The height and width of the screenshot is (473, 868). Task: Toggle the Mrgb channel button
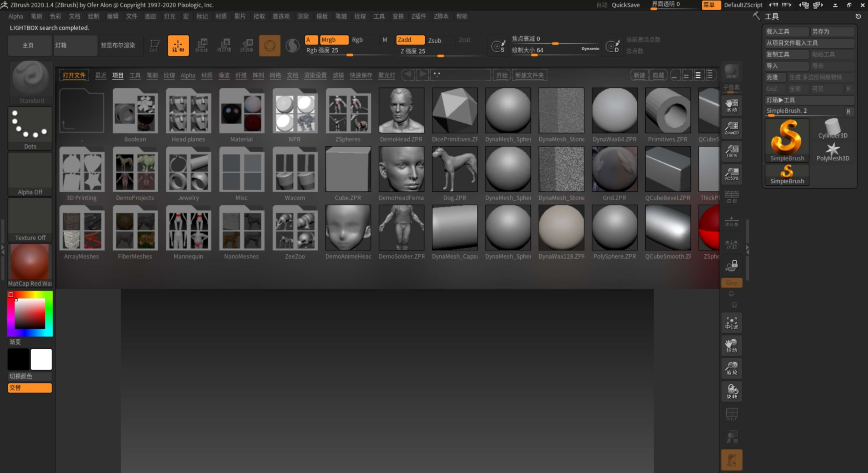pyautogui.click(x=334, y=40)
